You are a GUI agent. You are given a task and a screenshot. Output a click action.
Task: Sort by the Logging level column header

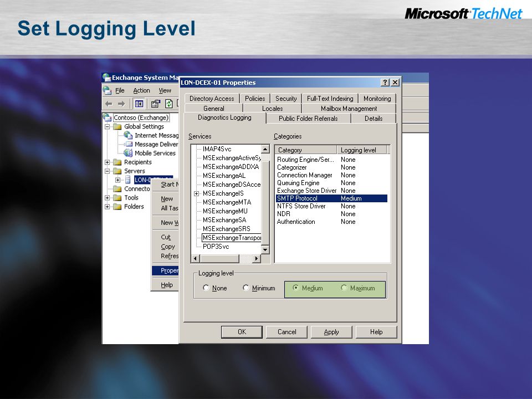(x=362, y=150)
